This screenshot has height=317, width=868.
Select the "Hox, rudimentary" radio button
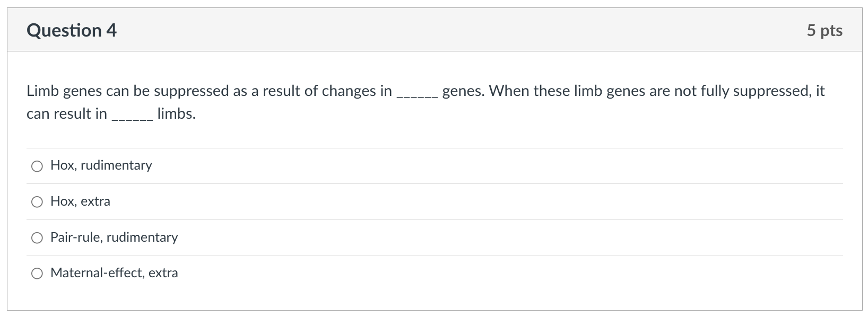37,166
